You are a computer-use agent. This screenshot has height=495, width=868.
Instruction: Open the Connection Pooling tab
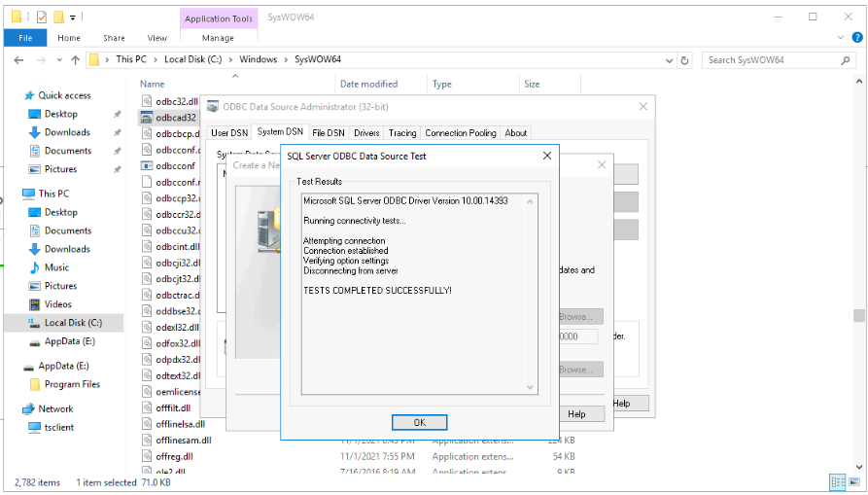461,133
